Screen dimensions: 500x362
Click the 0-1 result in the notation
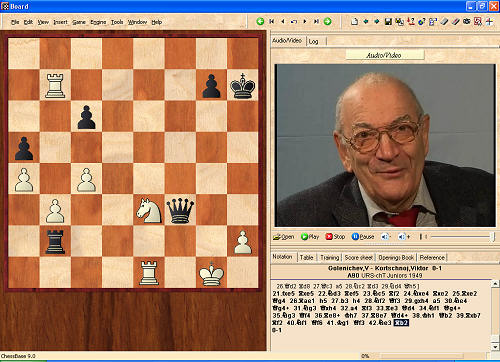pos(277,330)
